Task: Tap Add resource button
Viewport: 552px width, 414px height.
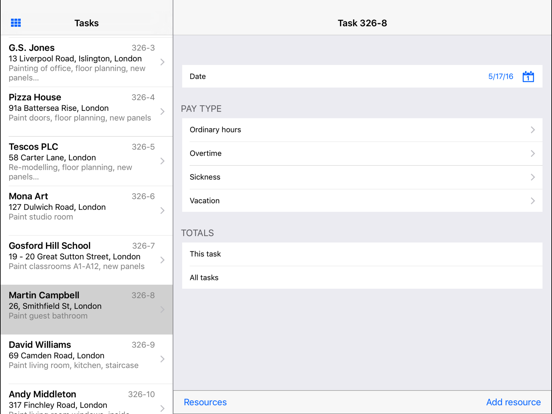Action: click(513, 402)
